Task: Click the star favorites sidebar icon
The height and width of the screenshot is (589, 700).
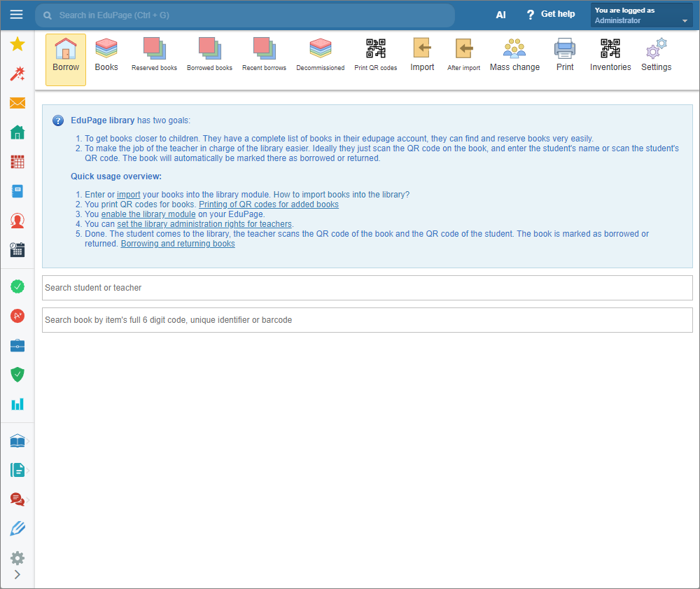Action: pyautogui.click(x=17, y=45)
